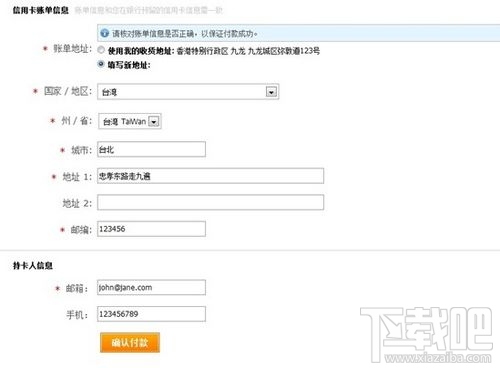
Task: Click the 州 / 省 label
Action: [76, 121]
